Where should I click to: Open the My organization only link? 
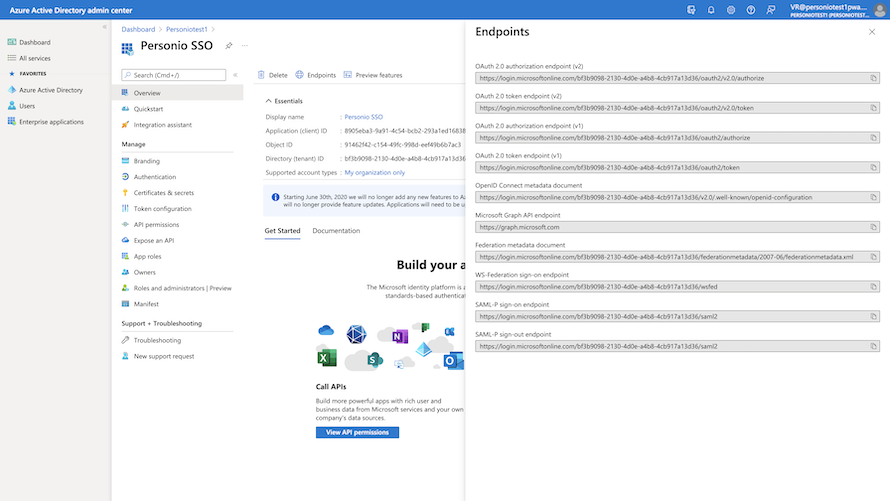pos(375,172)
